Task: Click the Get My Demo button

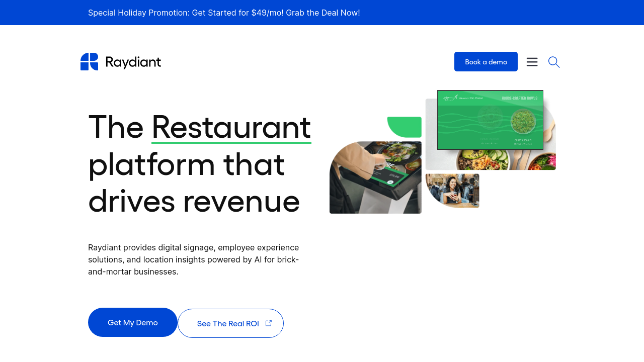Action: point(133,322)
